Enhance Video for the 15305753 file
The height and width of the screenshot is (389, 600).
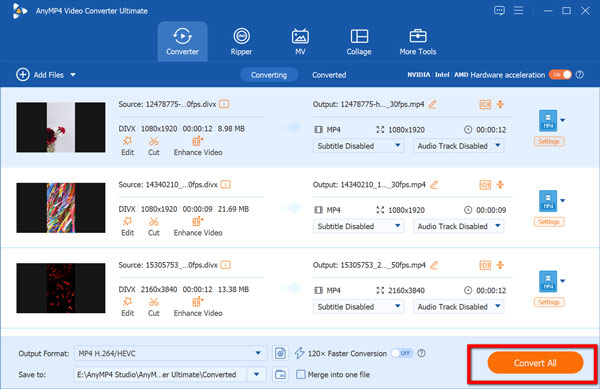(x=198, y=307)
